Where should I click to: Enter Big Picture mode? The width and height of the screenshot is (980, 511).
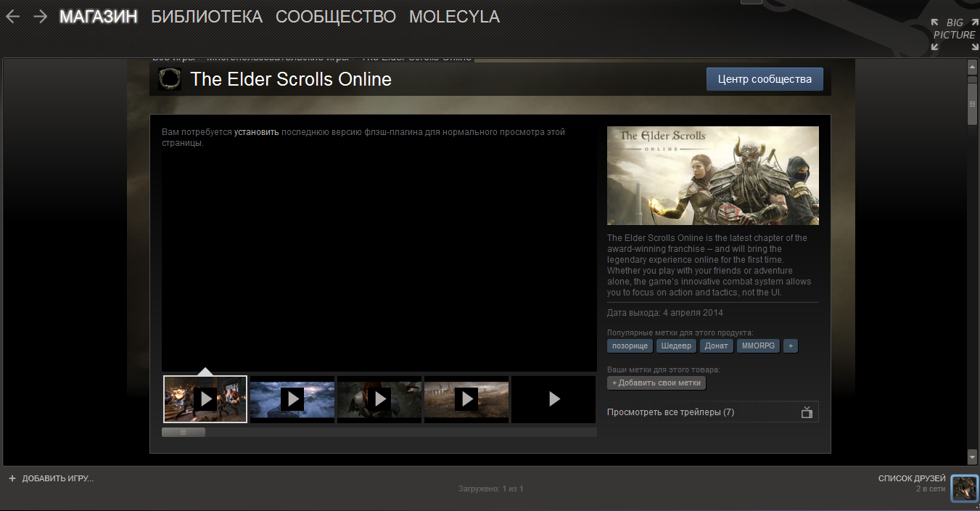955,34
